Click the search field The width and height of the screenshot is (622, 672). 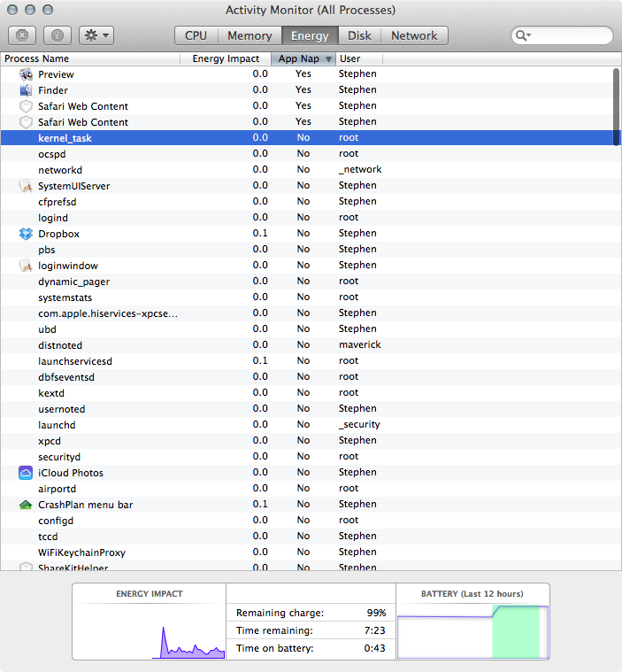click(562, 35)
